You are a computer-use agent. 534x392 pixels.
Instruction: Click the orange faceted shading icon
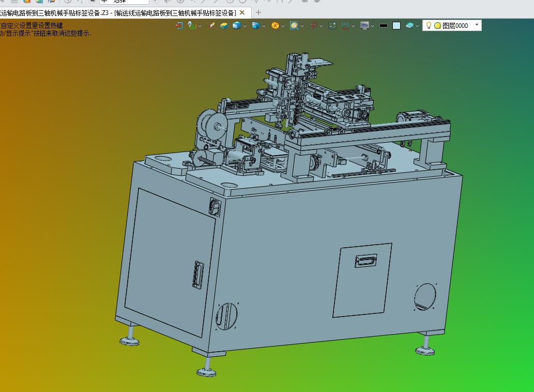pos(275,25)
